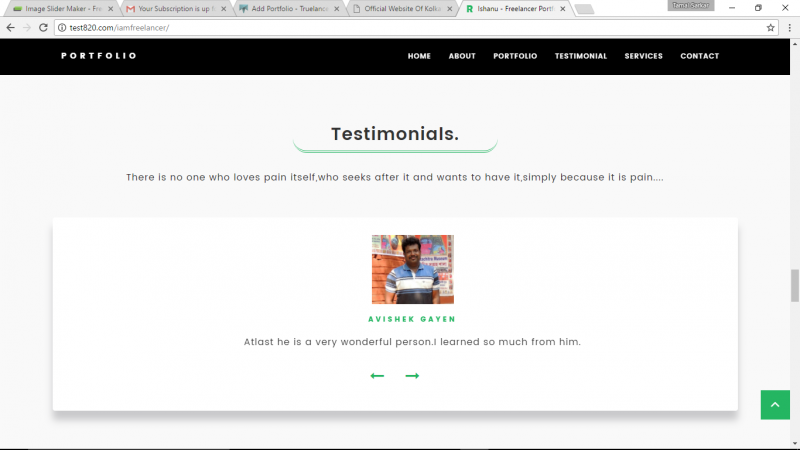Screen dimensions: 800x450
Task: Click the browser back arrow
Action: pyautogui.click(x=10, y=27)
